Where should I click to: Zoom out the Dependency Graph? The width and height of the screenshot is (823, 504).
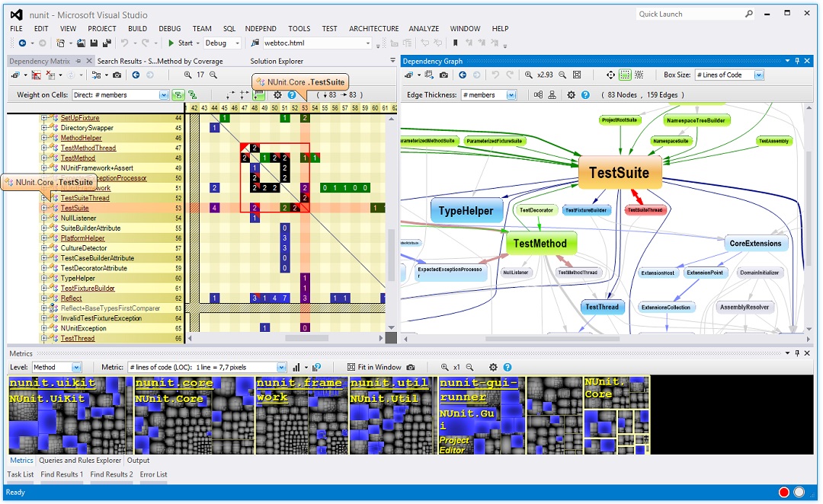tap(562, 75)
